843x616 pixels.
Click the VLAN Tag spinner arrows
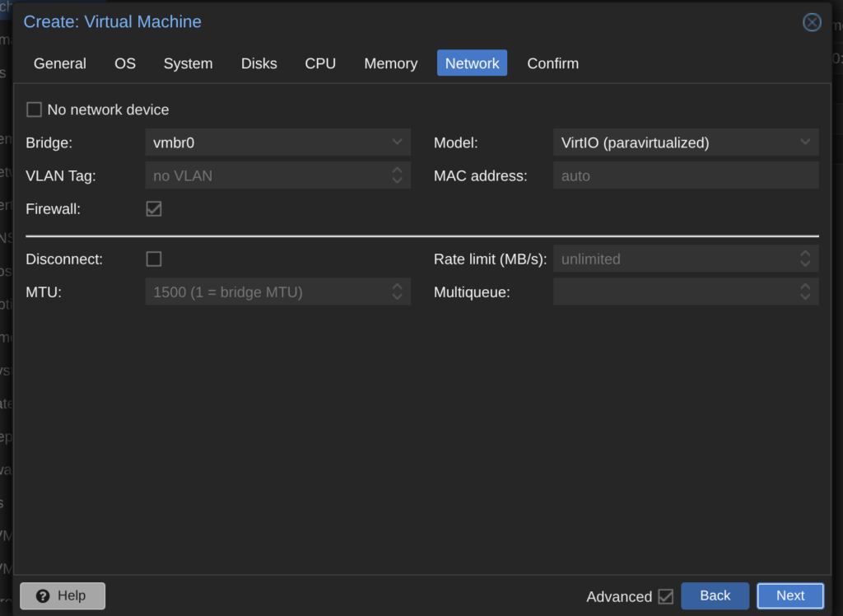coord(397,175)
